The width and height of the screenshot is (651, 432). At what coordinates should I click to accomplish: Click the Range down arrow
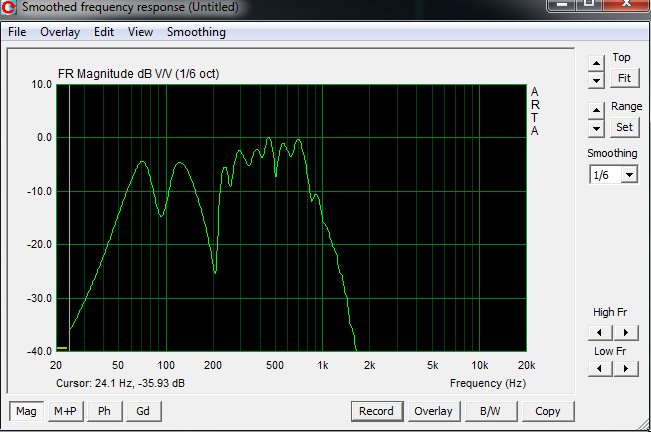[x=596, y=128]
